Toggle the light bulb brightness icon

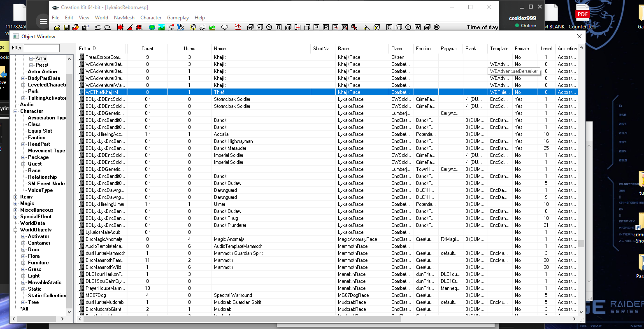pos(193,28)
